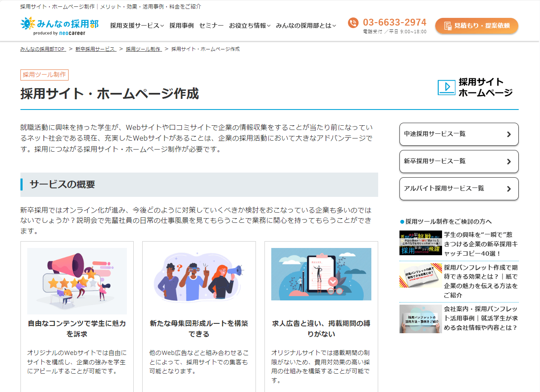The height and width of the screenshot is (392, 540).
Task: Open the 新卒採用サービス一覧 sidebar panel
Action: [x=459, y=161]
